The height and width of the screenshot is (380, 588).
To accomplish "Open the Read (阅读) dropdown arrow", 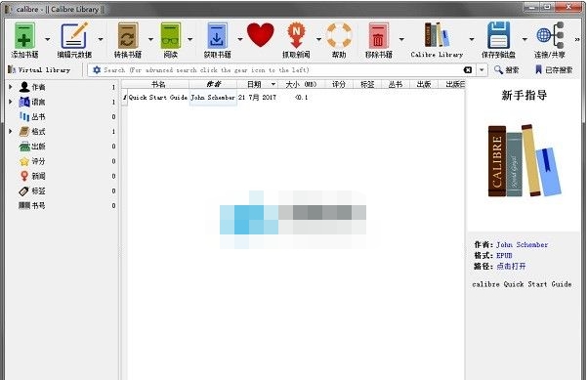I will (x=190, y=39).
